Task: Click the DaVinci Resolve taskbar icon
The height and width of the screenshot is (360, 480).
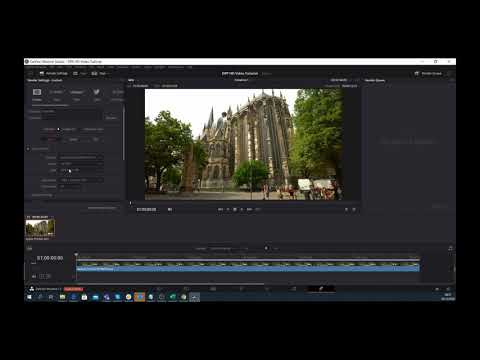Action: 194,297
